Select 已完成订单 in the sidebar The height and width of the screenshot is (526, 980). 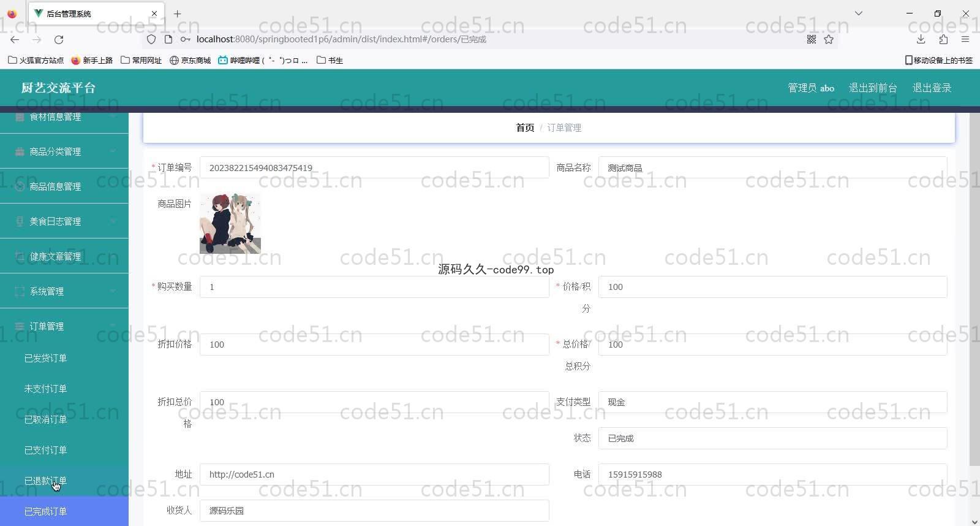point(64,511)
